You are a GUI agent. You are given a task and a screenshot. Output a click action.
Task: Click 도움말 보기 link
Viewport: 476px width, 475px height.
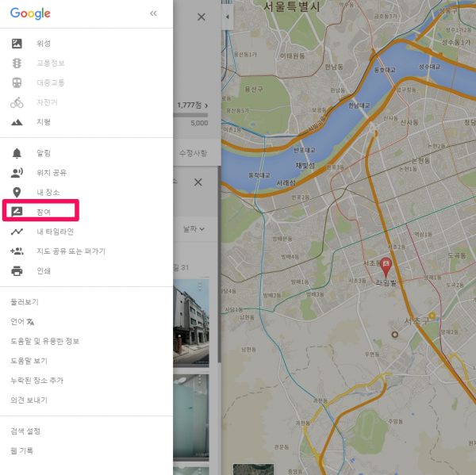click(29, 361)
